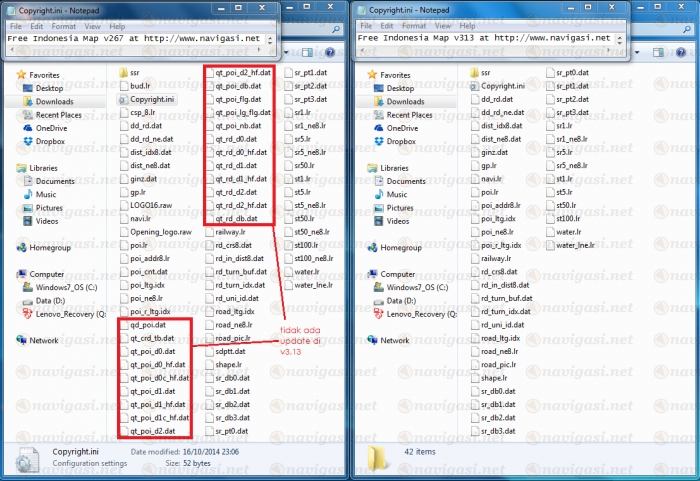
Task: Select Opening_logo.raw file
Action: pos(158,231)
